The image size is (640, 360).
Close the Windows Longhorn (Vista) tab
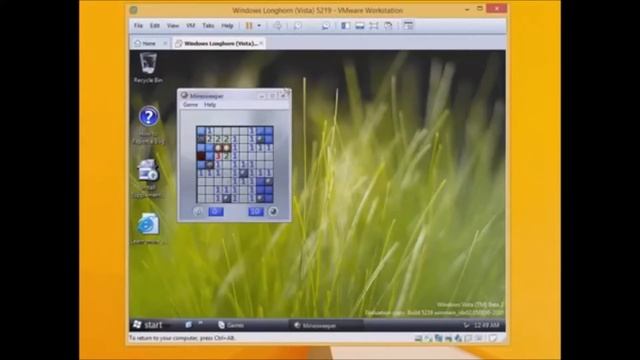click(x=261, y=43)
